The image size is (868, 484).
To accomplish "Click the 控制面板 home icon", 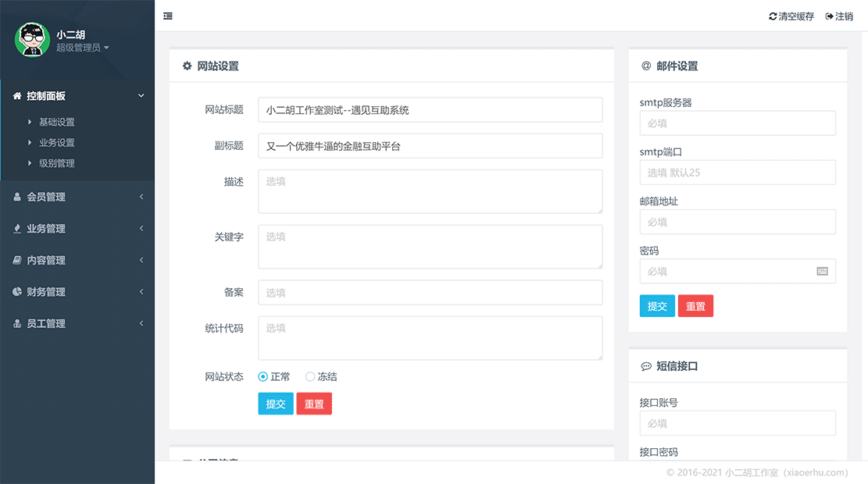I will click(16, 95).
